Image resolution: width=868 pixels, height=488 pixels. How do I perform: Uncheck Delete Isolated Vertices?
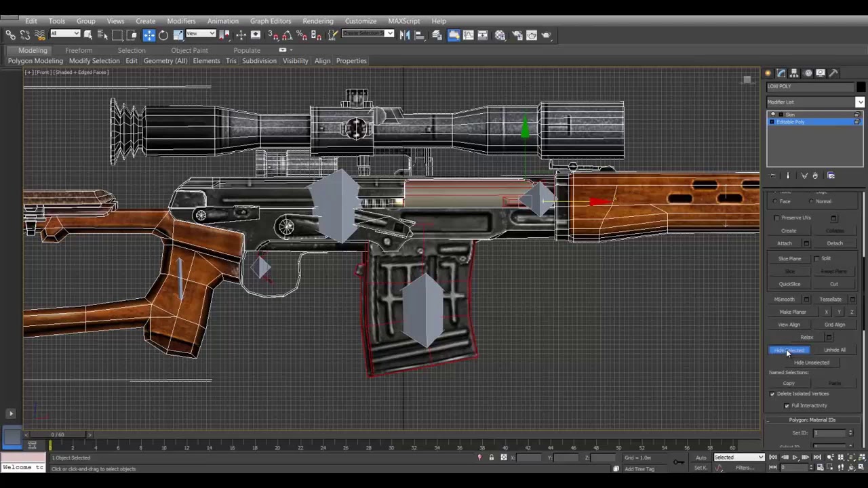pos(772,394)
